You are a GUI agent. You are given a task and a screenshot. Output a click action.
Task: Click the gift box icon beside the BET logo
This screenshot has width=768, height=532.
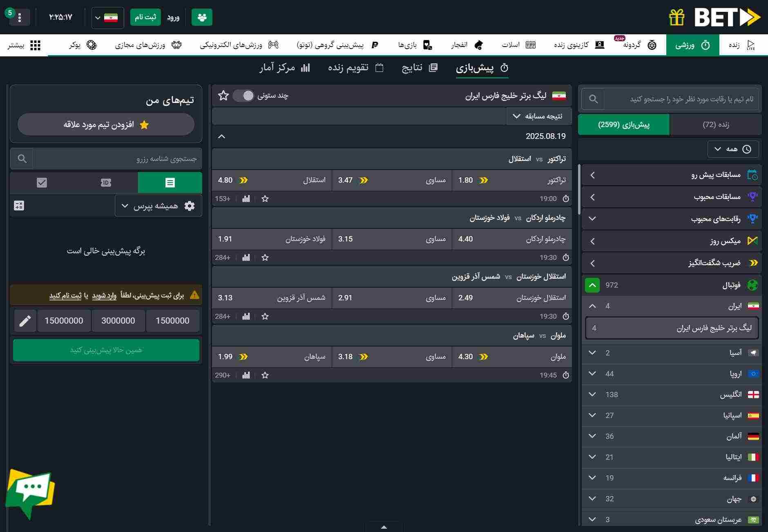point(676,17)
